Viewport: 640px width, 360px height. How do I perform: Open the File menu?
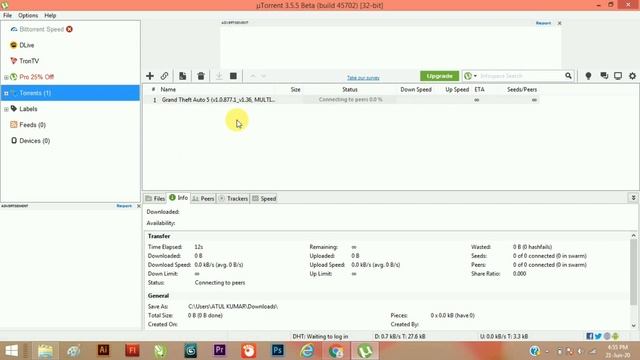tap(7, 15)
